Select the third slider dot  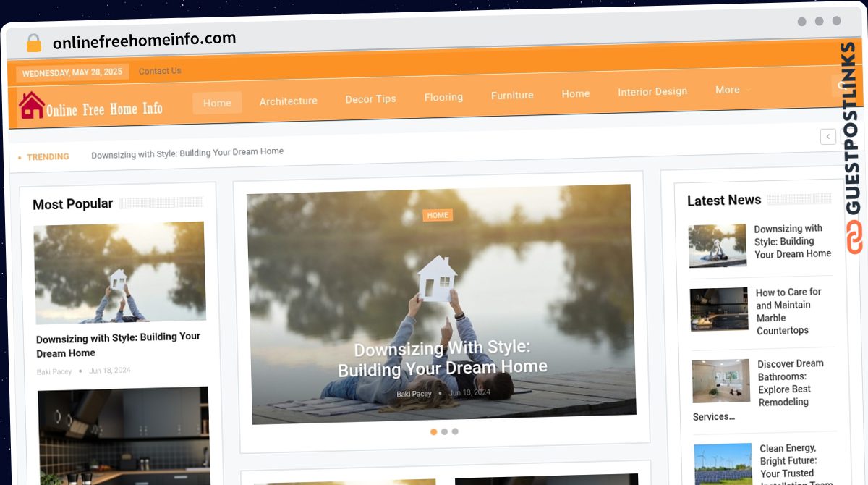(455, 431)
